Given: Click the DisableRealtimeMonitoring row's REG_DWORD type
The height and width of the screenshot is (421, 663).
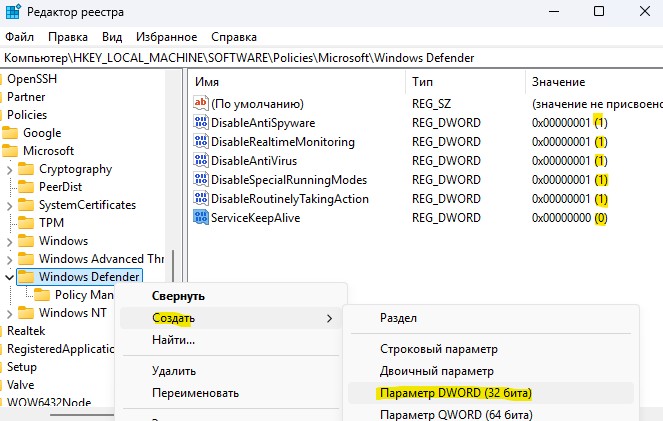Looking at the screenshot, I should [446, 142].
